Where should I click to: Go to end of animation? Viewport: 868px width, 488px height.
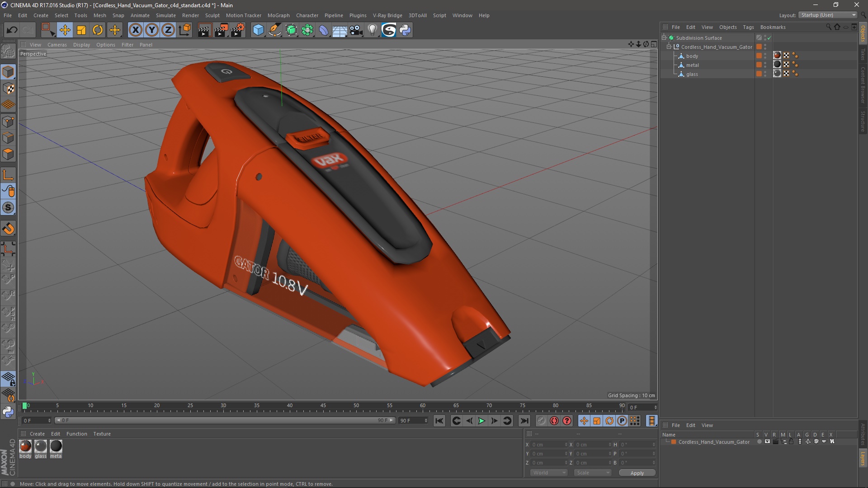(x=524, y=421)
